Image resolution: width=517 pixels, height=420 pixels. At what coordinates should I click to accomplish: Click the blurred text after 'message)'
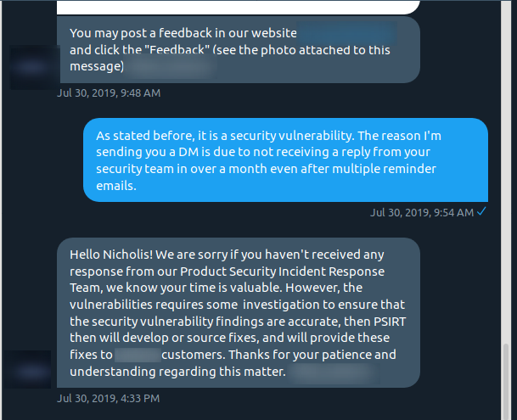(x=170, y=67)
